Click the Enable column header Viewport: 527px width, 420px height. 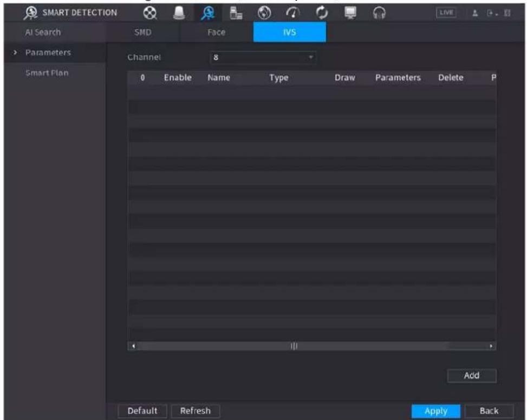pyautogui.click(x=178, y=77)
